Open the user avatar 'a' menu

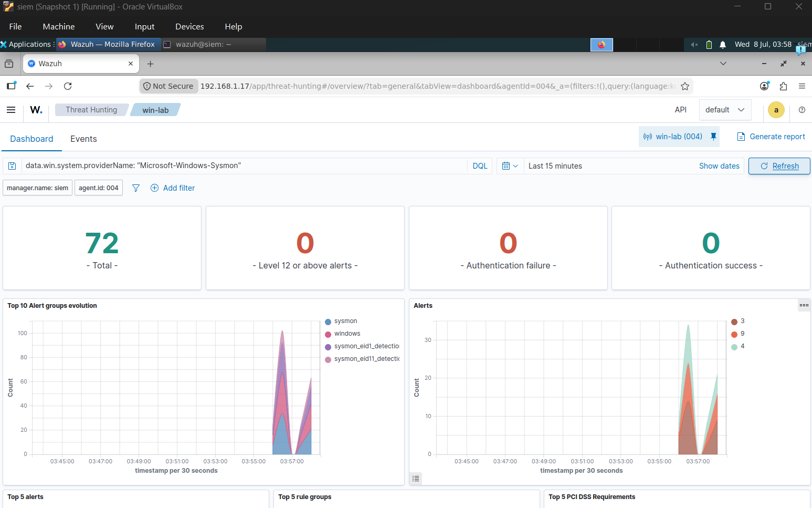click(776, 110)
